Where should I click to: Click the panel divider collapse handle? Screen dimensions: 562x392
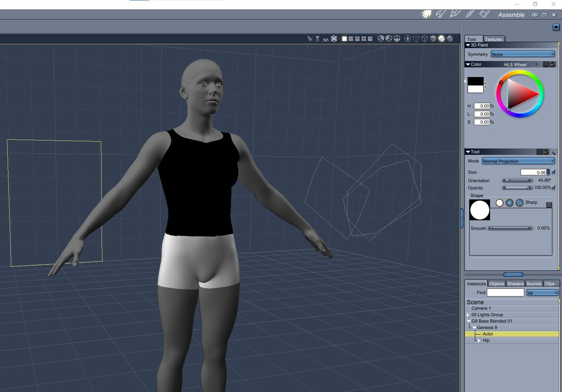tap(513, 274)
